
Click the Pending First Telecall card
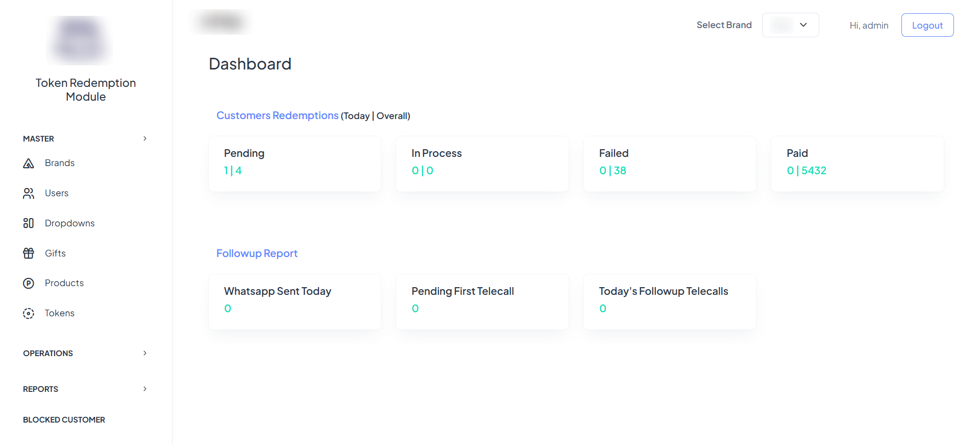tap(482, 301)
